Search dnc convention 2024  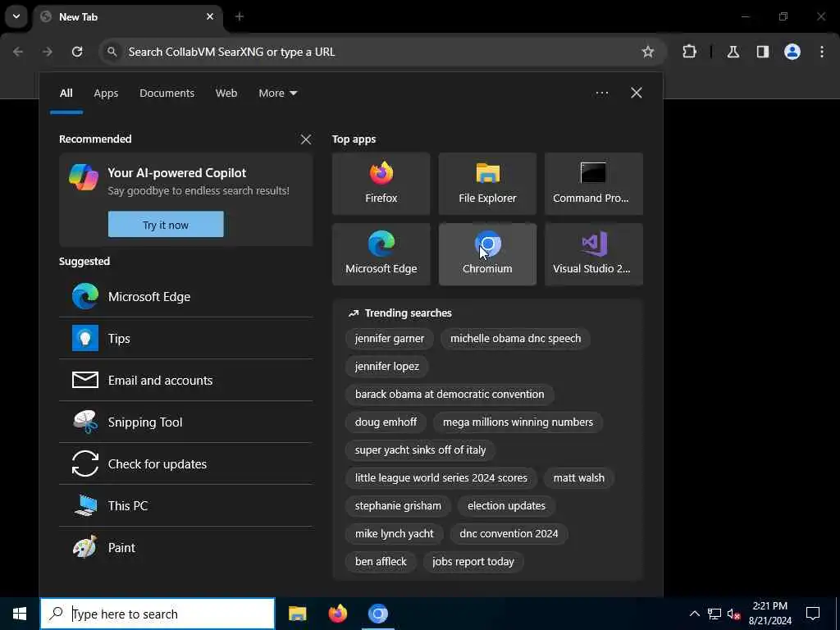509,533
